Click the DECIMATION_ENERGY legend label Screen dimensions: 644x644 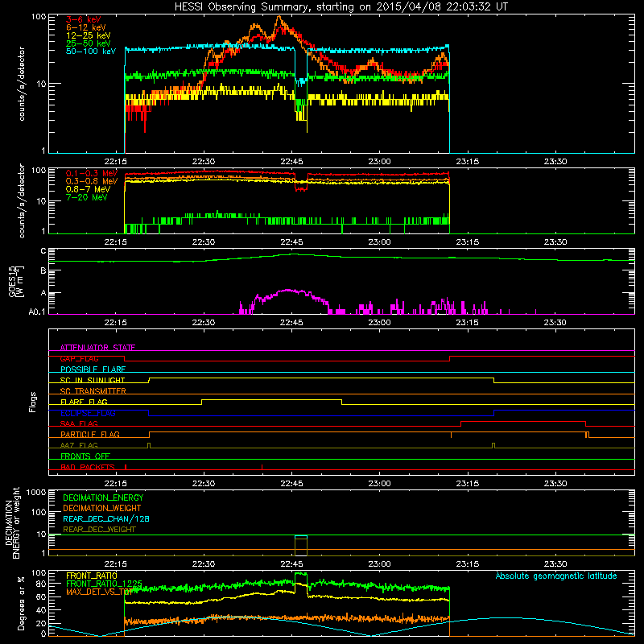(103, 497)
